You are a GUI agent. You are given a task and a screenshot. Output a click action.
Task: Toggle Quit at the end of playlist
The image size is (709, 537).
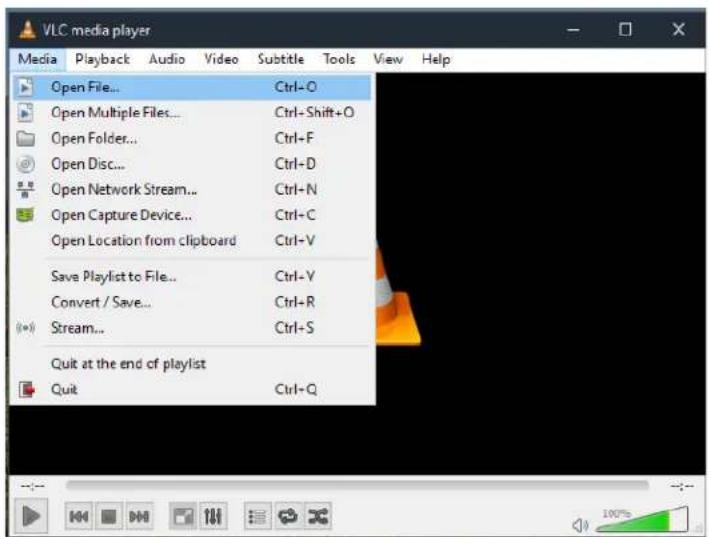point(192,363)
